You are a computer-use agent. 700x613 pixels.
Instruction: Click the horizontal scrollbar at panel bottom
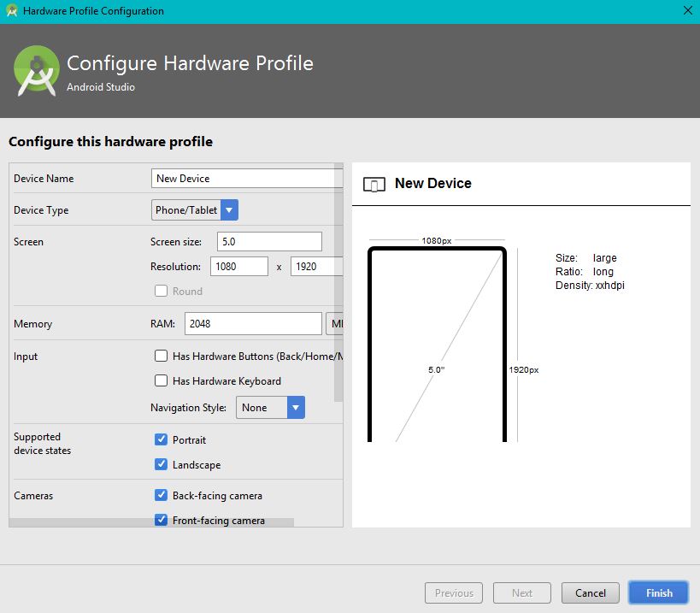coord(151,522)
